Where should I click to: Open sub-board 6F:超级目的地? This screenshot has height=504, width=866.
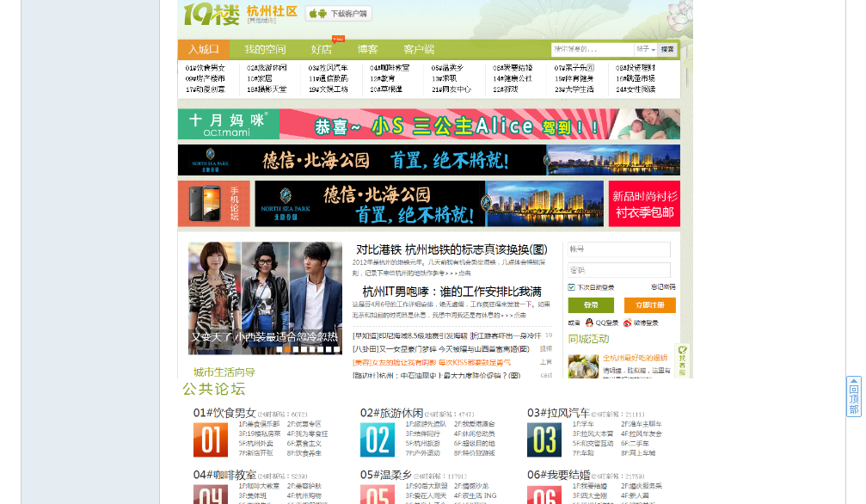475,443
